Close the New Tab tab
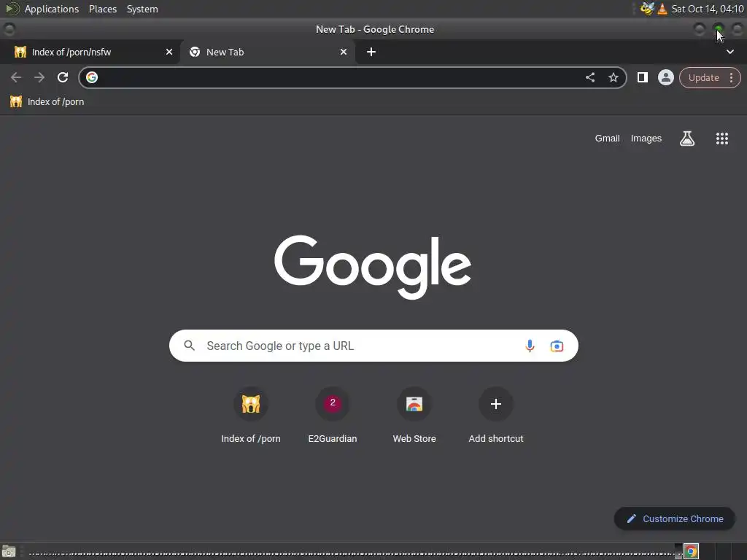Image resolution: width=747 pixels, height=560 pixels. [x=344, y=52]
